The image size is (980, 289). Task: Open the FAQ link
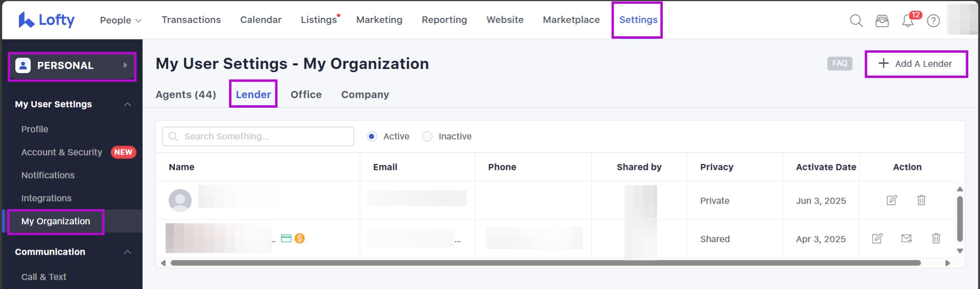click(839, 63)
